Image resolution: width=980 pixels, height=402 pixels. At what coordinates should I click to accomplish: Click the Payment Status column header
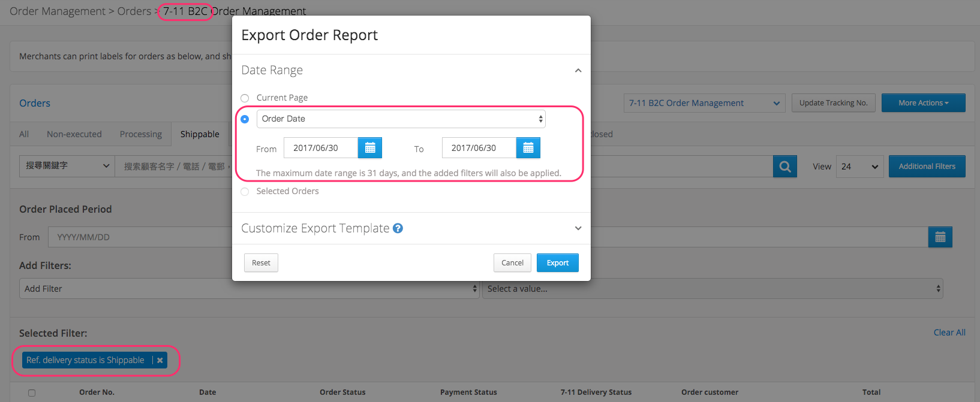coord(468,392)
